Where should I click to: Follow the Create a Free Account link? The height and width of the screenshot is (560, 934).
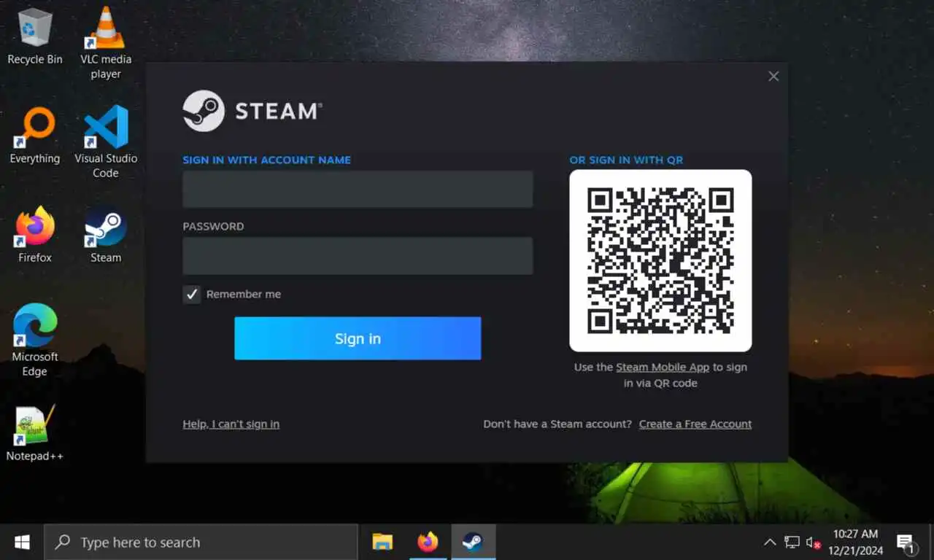point(695,424)
